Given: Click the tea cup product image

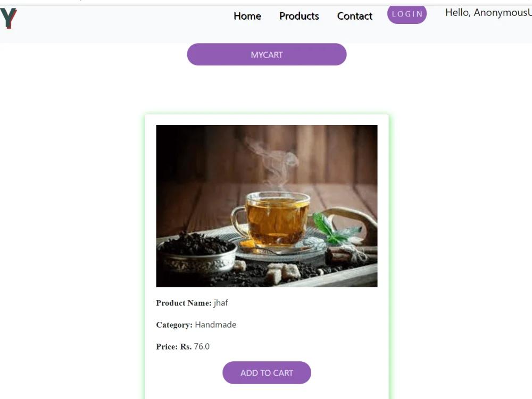Looking at the screenshot, I should point(267,206).
